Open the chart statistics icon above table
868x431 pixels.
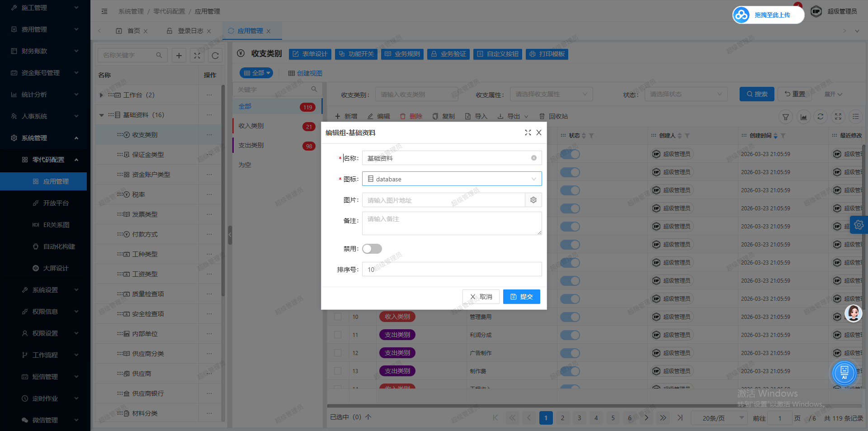(x=803, y=117)
